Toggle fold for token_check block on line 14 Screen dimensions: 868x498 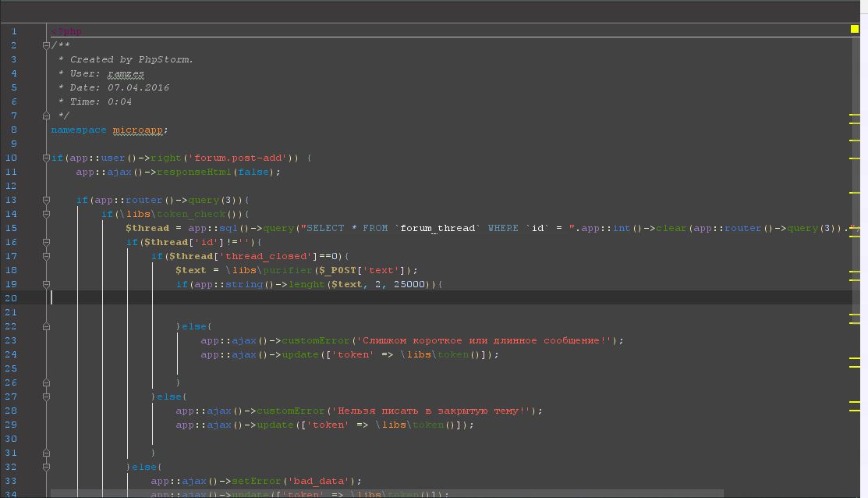click(x=46, y=214)
